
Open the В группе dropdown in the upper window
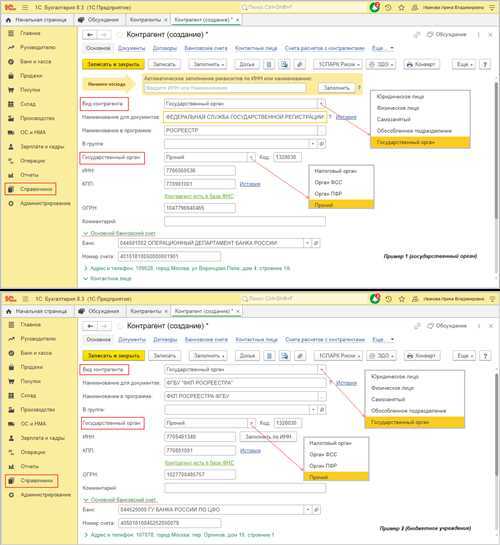(313, 144)
